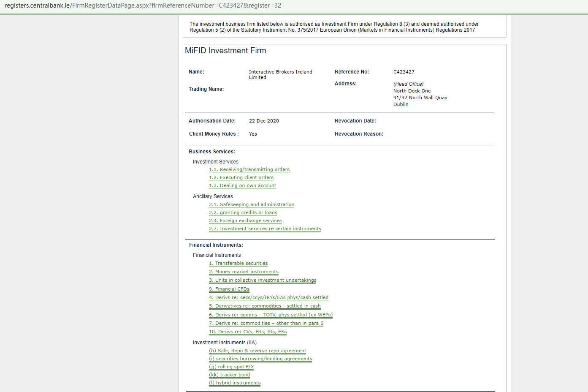The height and width of the screenshot is (392, 588).
Task: Click the 'Name:' field label
Action: coord(196,72)
